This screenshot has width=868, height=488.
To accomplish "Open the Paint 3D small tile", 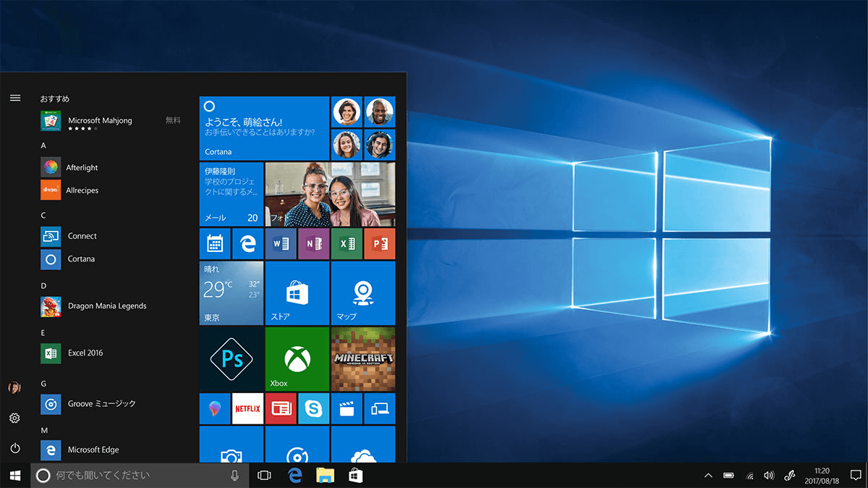I will click(x=215, y=409).
